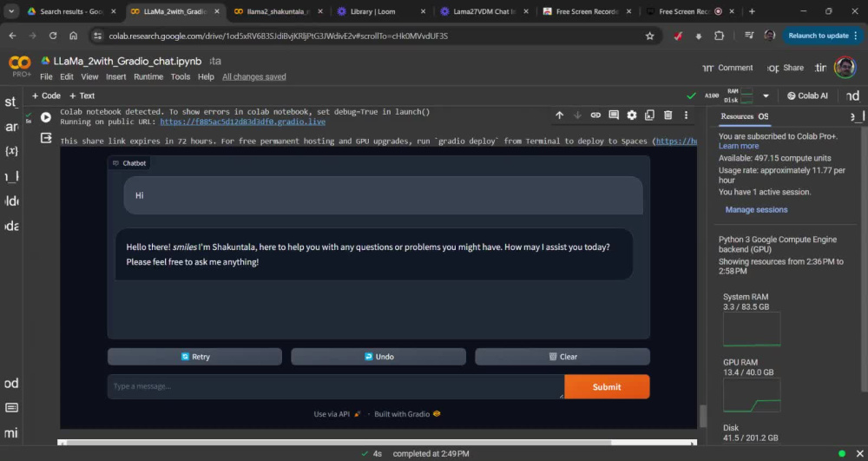Click the Use via API link
Screen dimensions: 868x461
coord(337,414)
